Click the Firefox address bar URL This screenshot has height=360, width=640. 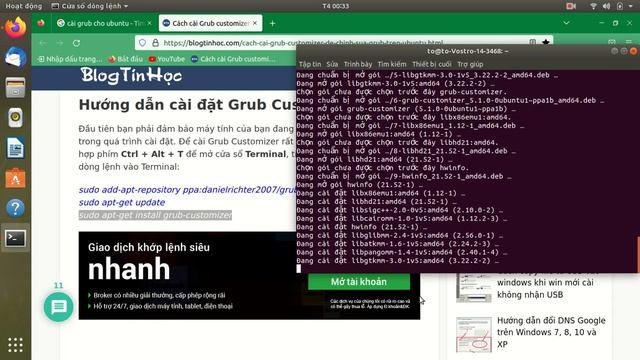(x=303, y=42)
